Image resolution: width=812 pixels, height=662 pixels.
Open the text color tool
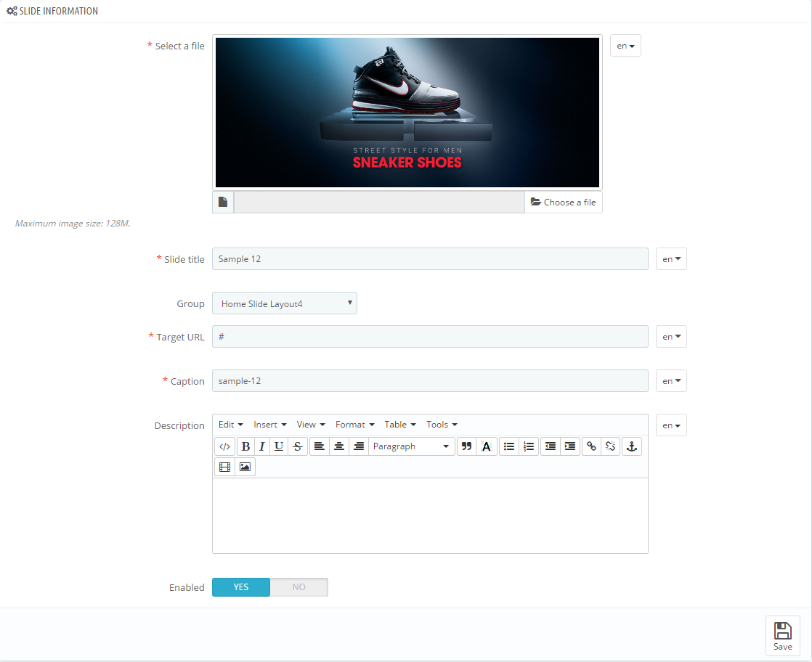pos(487,446)
